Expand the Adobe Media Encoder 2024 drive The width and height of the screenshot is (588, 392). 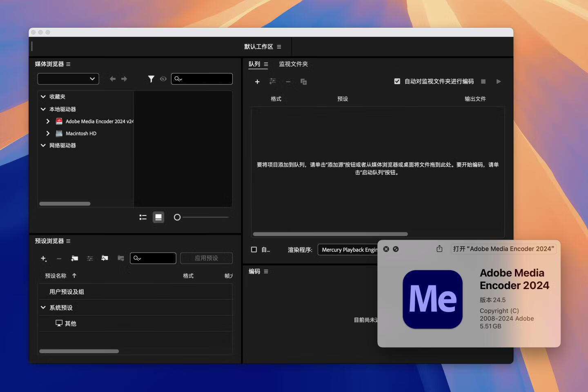click(x=48, y=121)
